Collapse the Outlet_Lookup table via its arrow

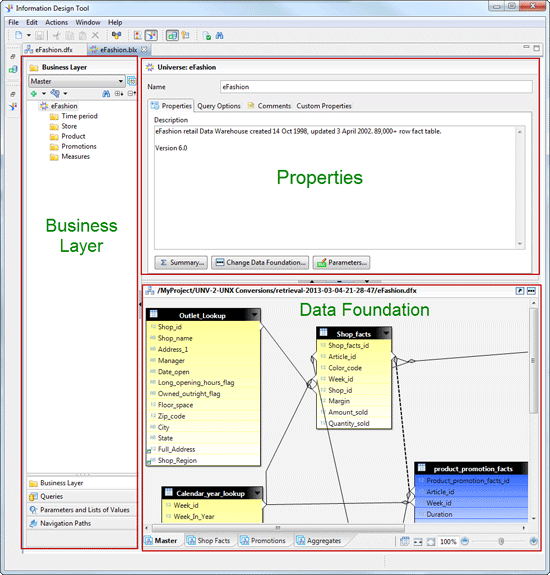tap(254, 315)
